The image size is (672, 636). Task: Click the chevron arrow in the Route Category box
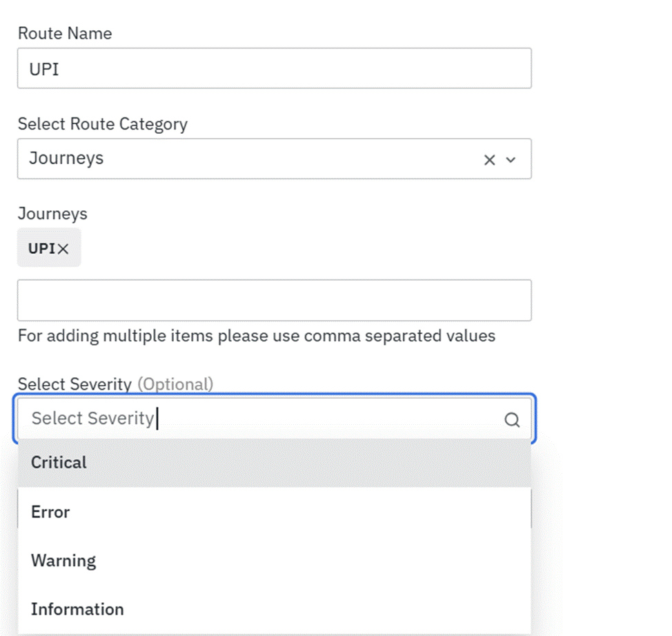[511, 160]
